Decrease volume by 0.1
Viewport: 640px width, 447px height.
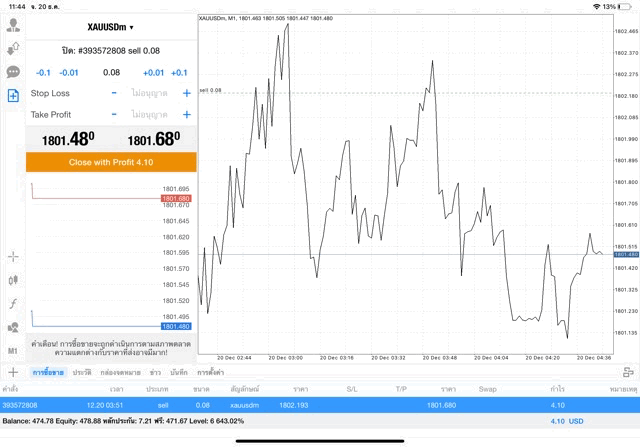(43, 73)
